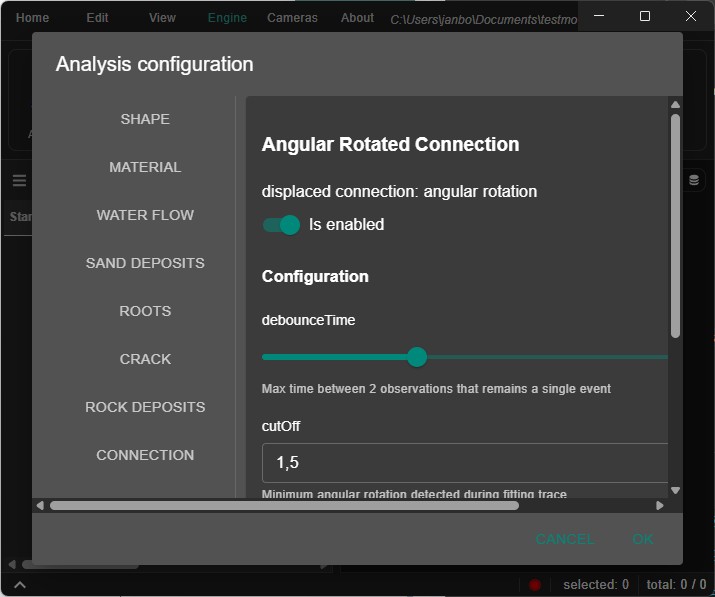Screen dimensions: 715x597
Task: Click the 'cutOff' label
Action: (x=280, y=426)
